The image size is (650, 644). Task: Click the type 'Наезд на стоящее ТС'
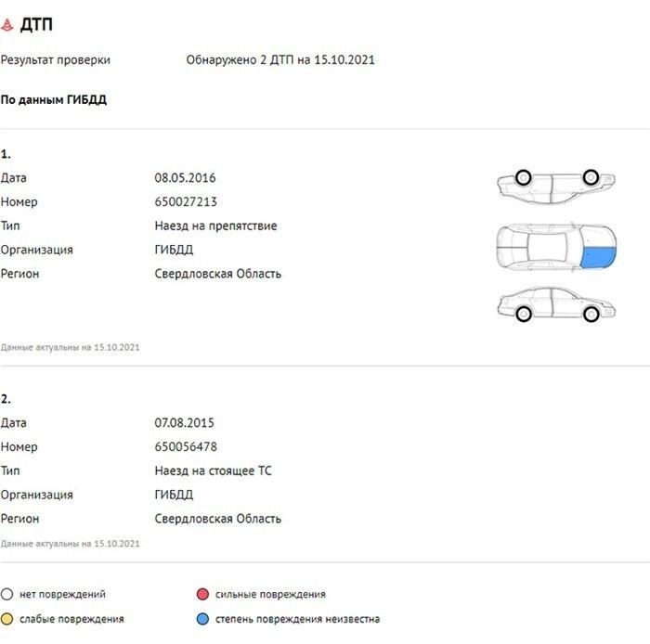(214, 470)
